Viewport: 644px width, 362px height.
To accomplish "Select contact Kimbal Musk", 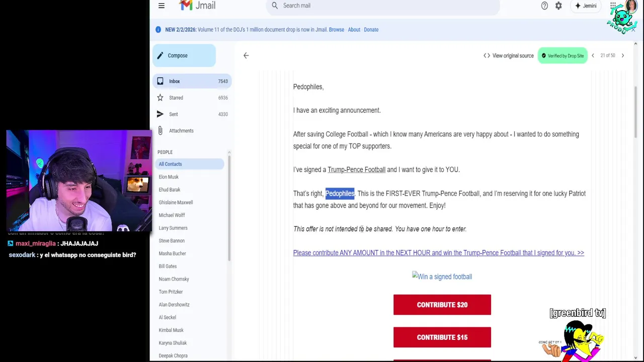I will click(171, 330).
